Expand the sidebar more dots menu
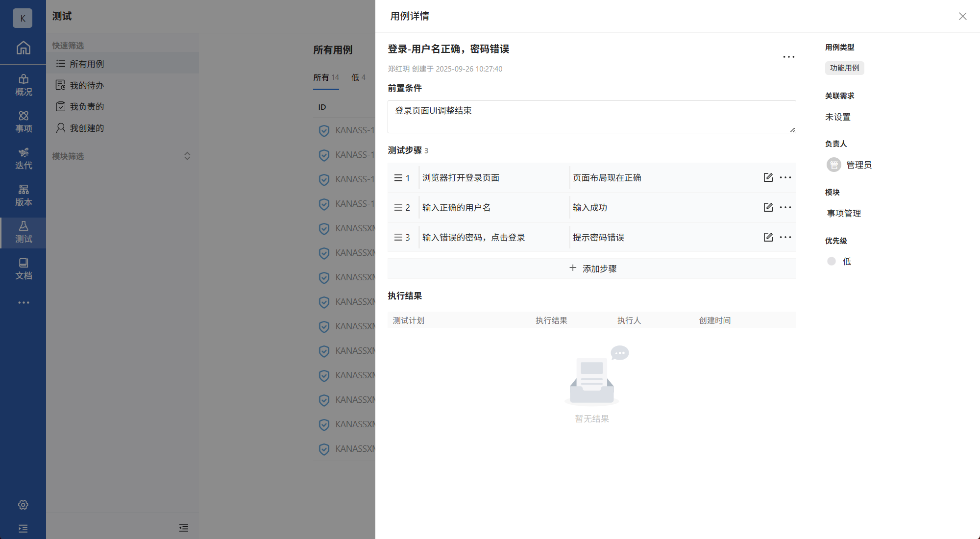The width and height of the screenshot is (980, 539). [23, 303]
